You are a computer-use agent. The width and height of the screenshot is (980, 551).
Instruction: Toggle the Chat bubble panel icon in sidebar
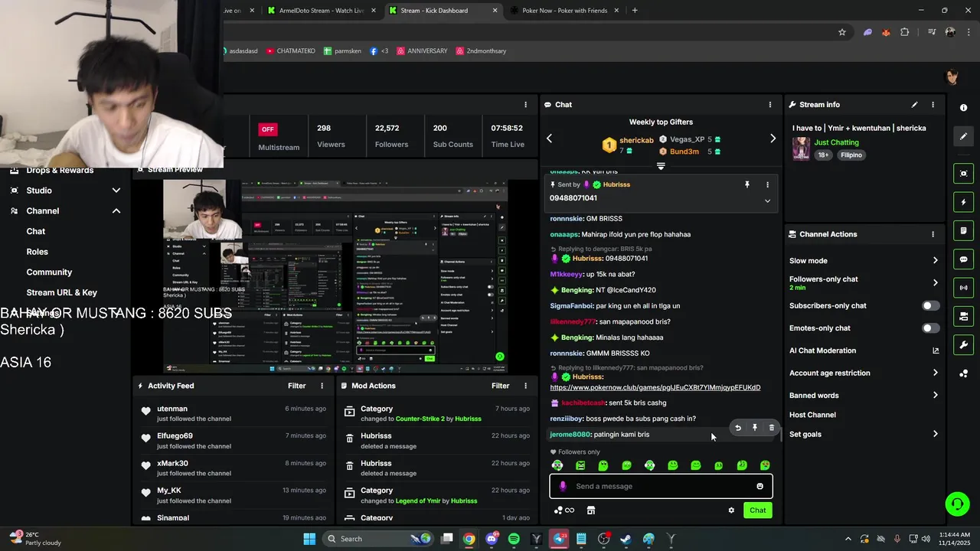coord(964,259)
